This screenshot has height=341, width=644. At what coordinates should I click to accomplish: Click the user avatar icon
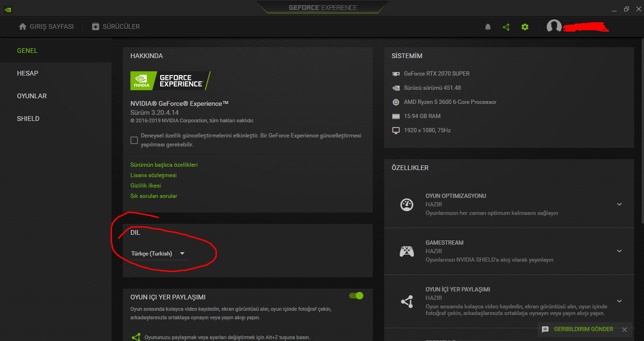554,26
